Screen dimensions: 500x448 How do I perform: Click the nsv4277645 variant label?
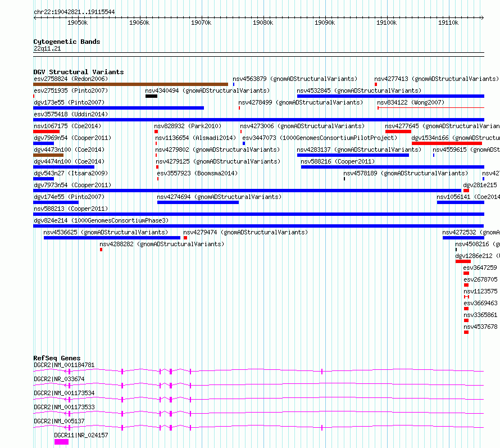(442, 126)
